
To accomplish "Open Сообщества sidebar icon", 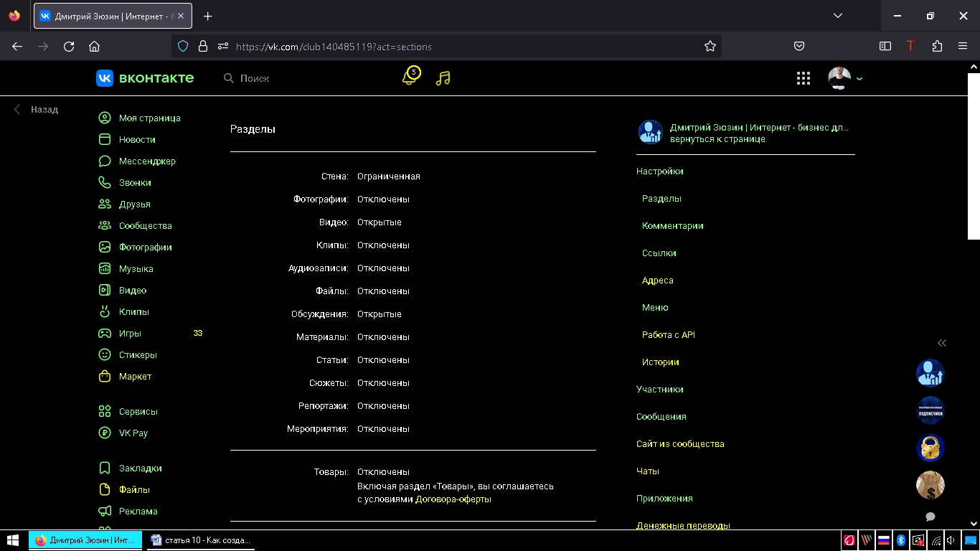I will pyautogui.click(x=105, y=225).
